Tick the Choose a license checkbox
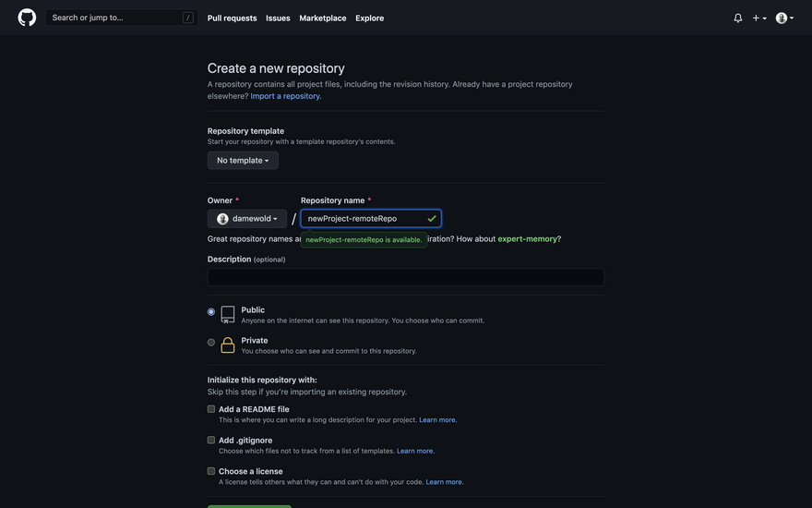This screenshot has height=508, width=812. point(211,471)
